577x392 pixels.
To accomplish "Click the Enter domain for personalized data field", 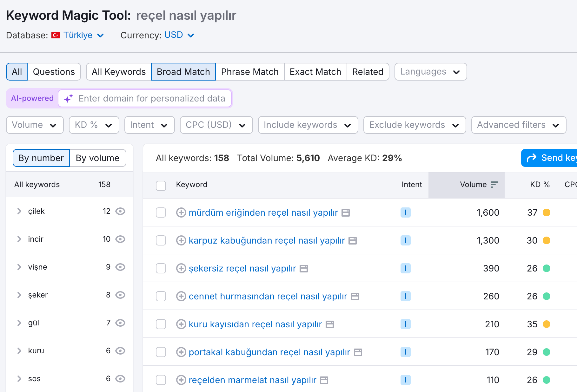I will pos(152,98).
